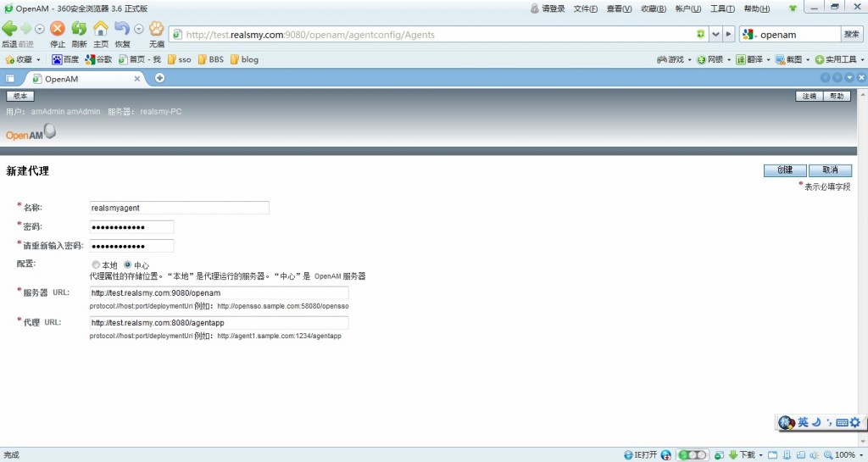Open the 帮助(H) menu

757,8
